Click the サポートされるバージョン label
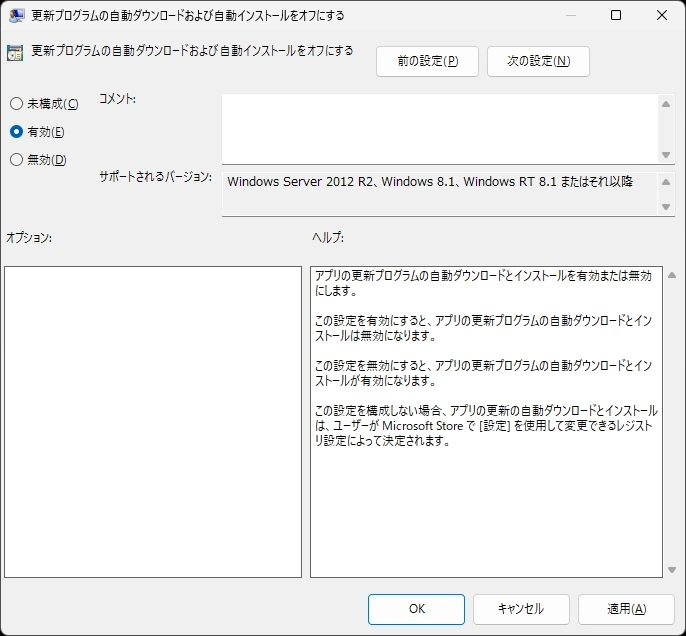 [155, 177]
